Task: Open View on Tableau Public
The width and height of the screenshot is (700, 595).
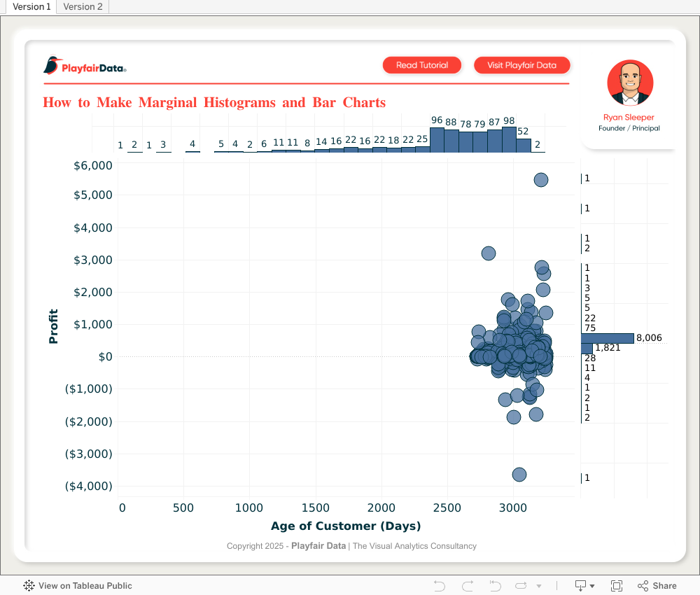Action: tap(78, 586)
